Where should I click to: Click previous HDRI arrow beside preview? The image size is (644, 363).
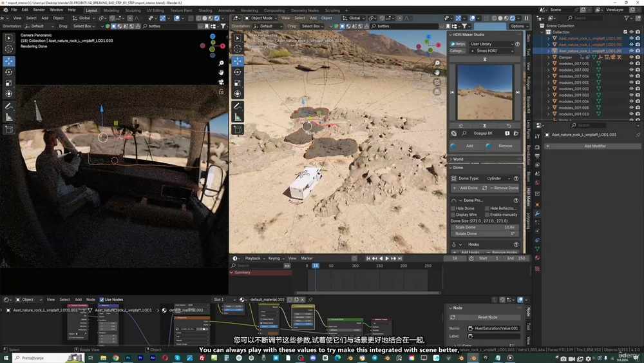click(x=452, y=92)
